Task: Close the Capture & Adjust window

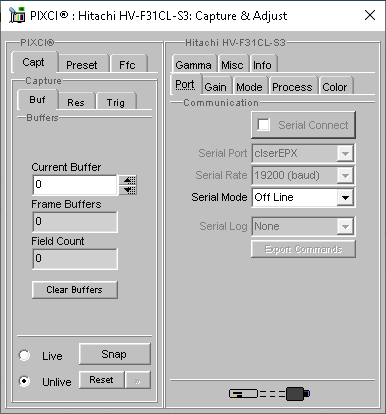Action: coord(370,15)
